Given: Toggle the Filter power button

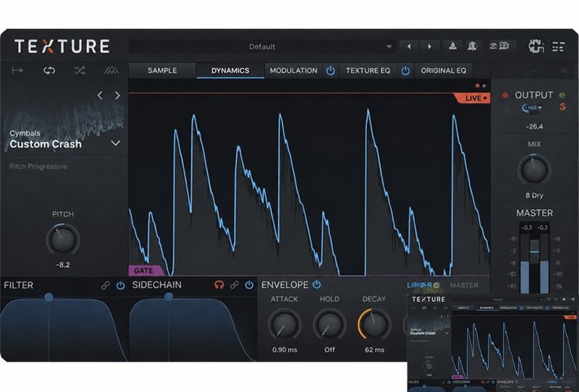Looking at the screenshot, I should pyautogui.click(x=120, y=285).
